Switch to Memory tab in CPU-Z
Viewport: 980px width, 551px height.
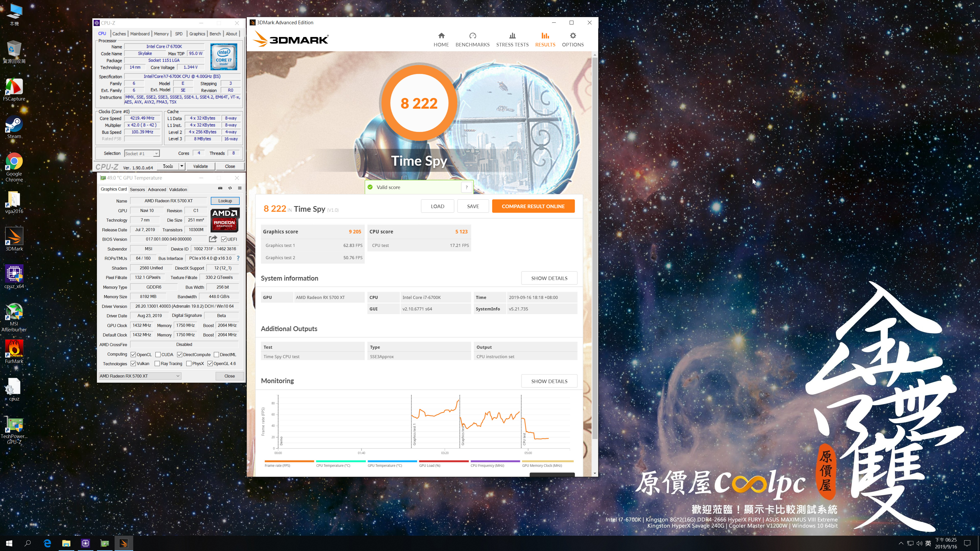(161, 34)
